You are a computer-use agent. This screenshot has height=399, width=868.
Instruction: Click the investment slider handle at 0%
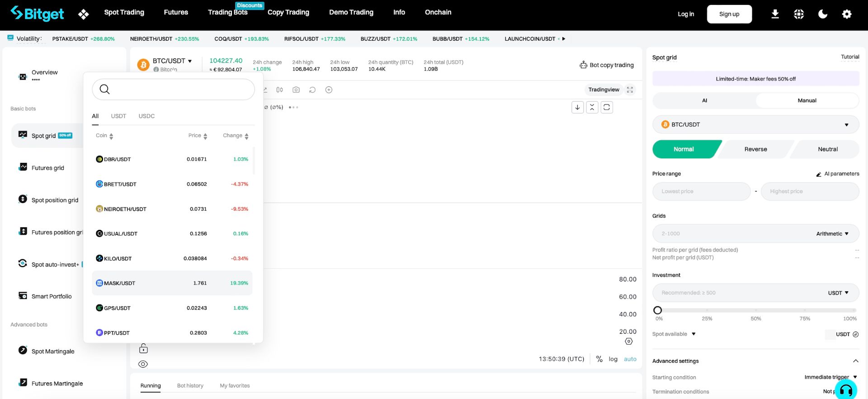[658, 310]
